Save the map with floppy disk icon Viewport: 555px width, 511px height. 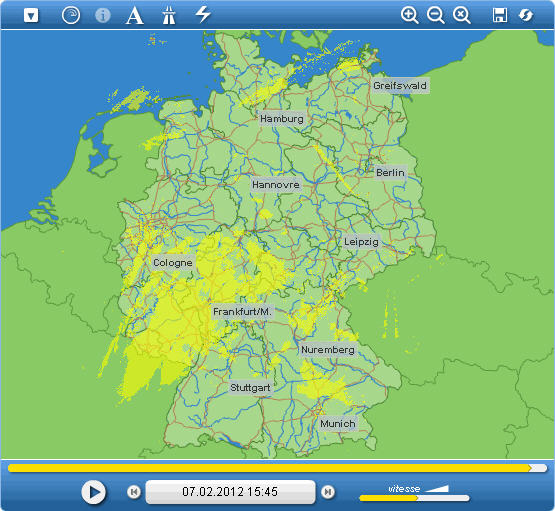point(500,16)
